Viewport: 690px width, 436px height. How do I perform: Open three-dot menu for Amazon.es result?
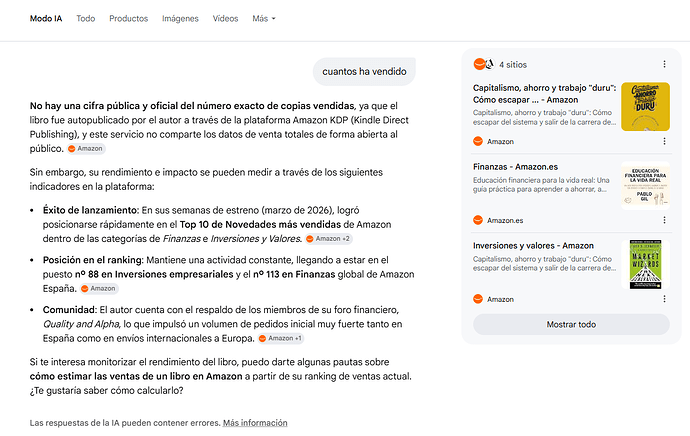tap(664, 220)
